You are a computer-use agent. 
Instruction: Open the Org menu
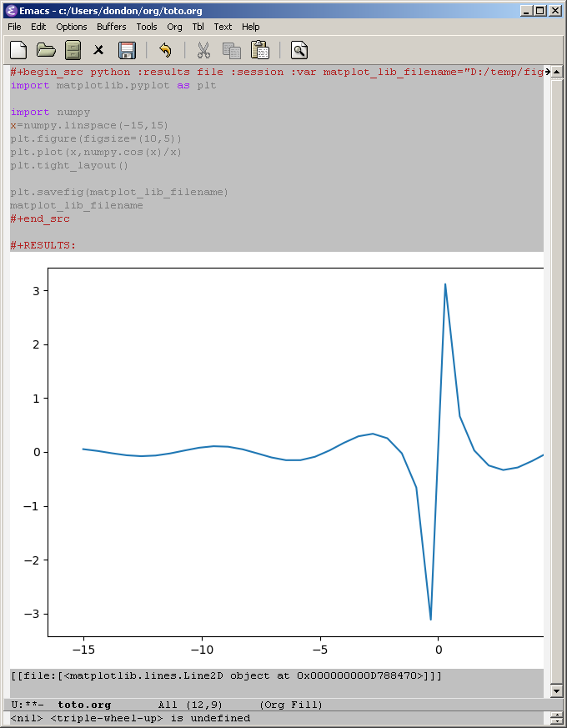pyautogui.click(x=174, y=27)
